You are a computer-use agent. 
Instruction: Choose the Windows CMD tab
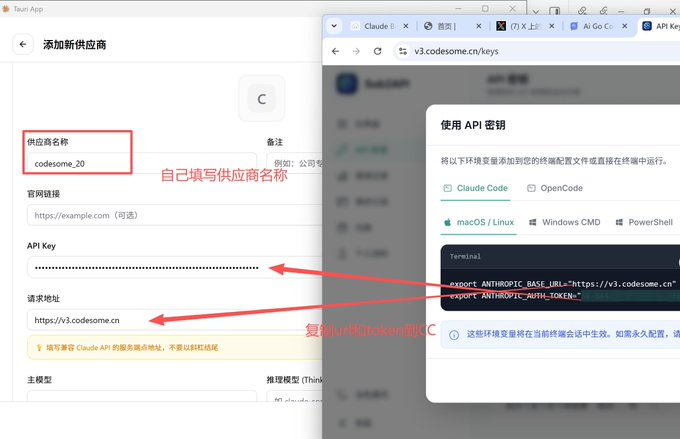pyautogui.click(x=565, y=222)
